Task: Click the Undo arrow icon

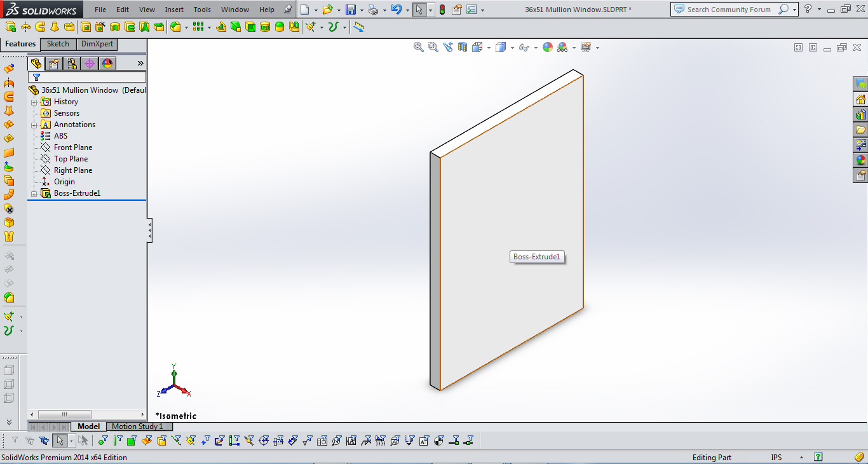Action: point(396,10)
